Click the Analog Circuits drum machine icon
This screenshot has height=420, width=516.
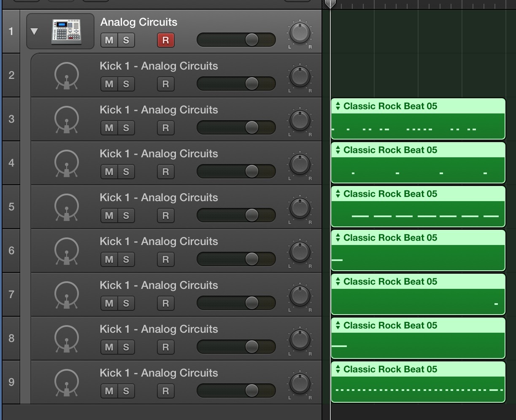pyautogui.click(x=66, y=31)
